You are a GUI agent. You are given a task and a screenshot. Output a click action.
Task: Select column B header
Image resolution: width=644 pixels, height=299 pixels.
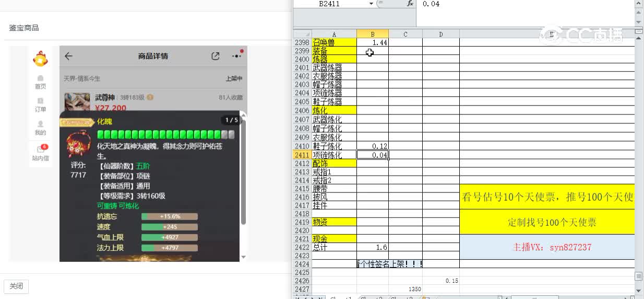(373, 34)
